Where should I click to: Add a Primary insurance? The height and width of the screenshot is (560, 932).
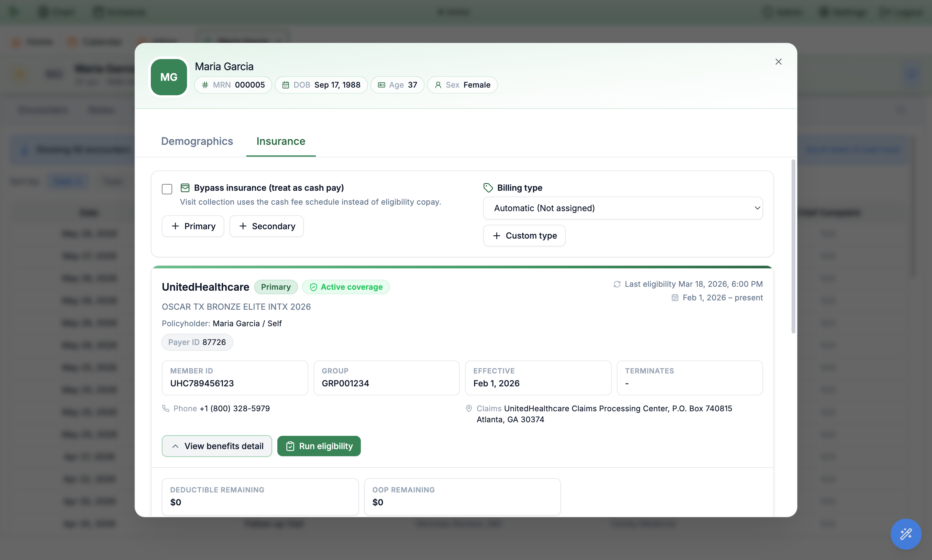193,226
